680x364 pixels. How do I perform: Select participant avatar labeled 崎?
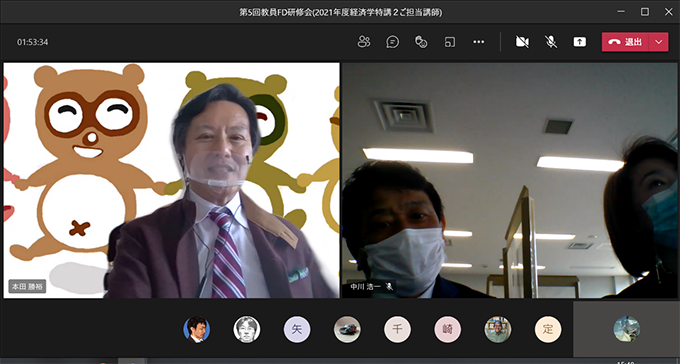pos(448,329)
